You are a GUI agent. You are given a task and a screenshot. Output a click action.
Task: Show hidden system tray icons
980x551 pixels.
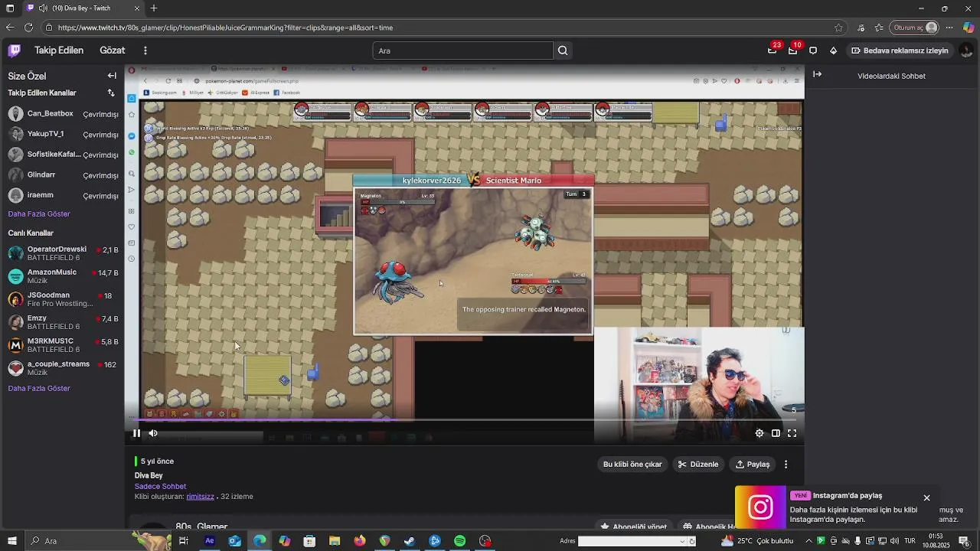(808, 541)
